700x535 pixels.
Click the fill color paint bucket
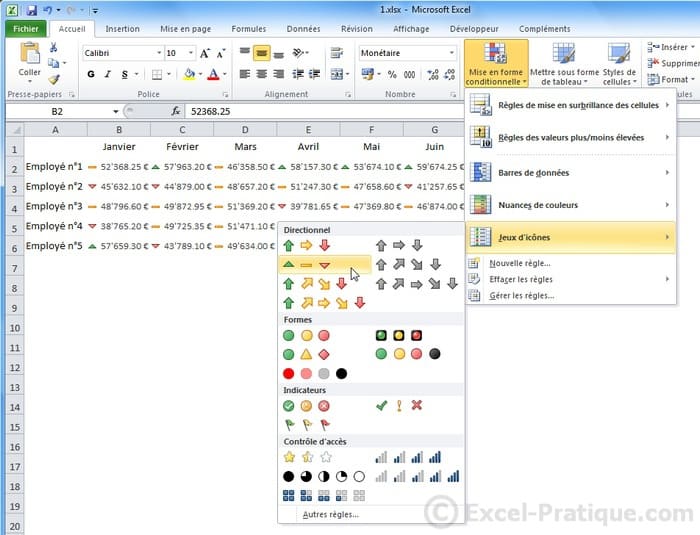coord(189,74)
